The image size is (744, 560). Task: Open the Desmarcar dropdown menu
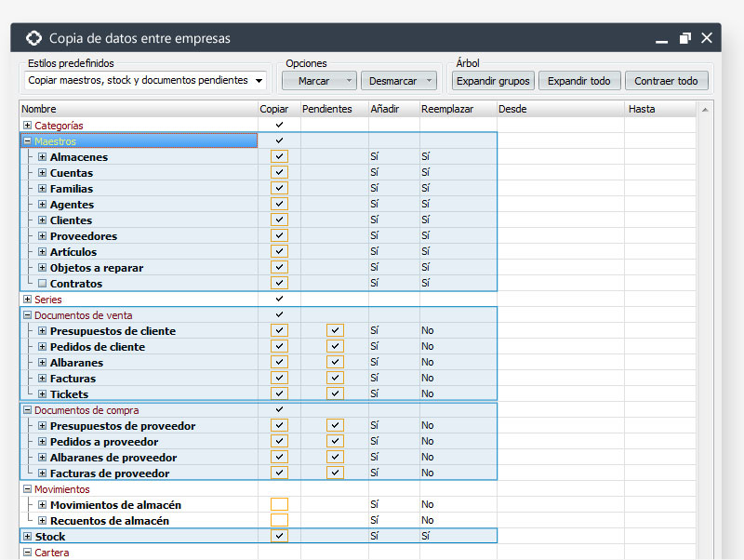[x=429, y=81]
